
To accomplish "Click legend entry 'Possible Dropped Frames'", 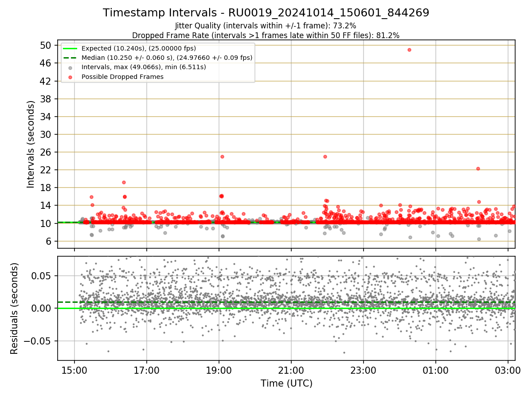I will point(122,77).
